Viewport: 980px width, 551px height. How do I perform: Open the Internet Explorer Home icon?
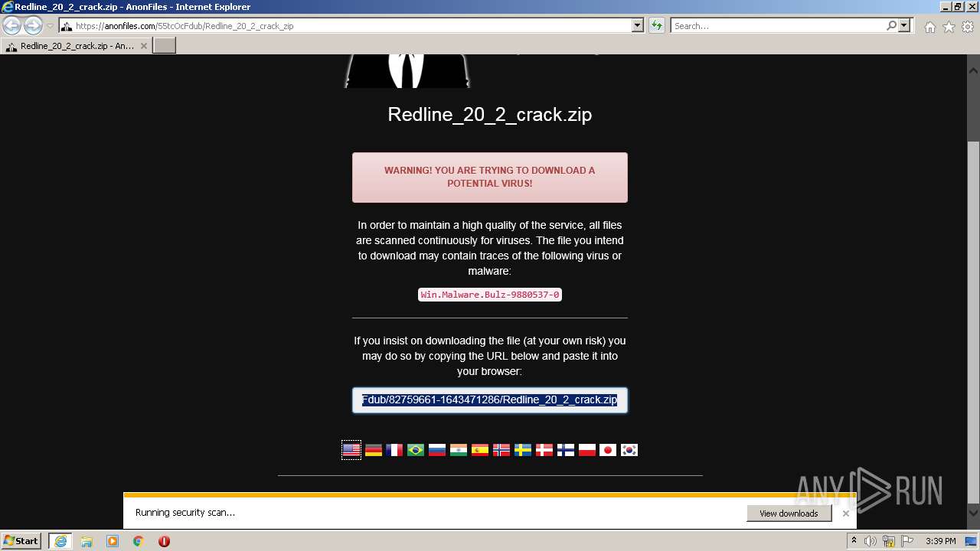929,27
